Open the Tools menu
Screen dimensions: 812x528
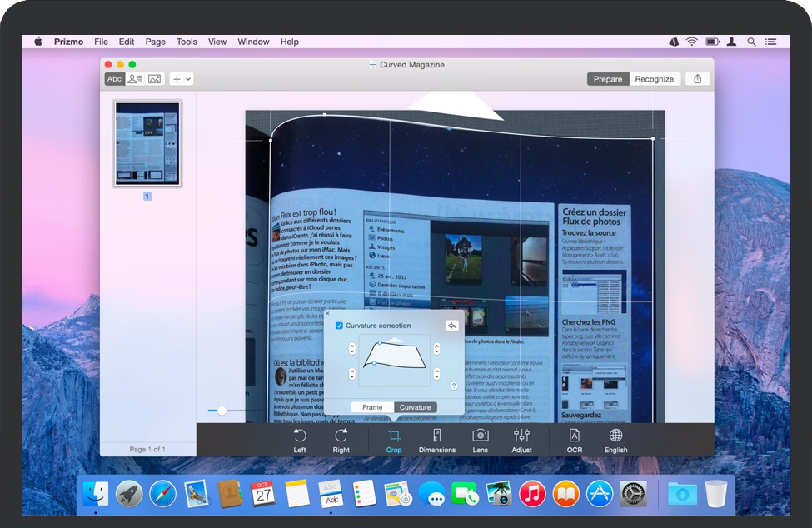[187, 42]
